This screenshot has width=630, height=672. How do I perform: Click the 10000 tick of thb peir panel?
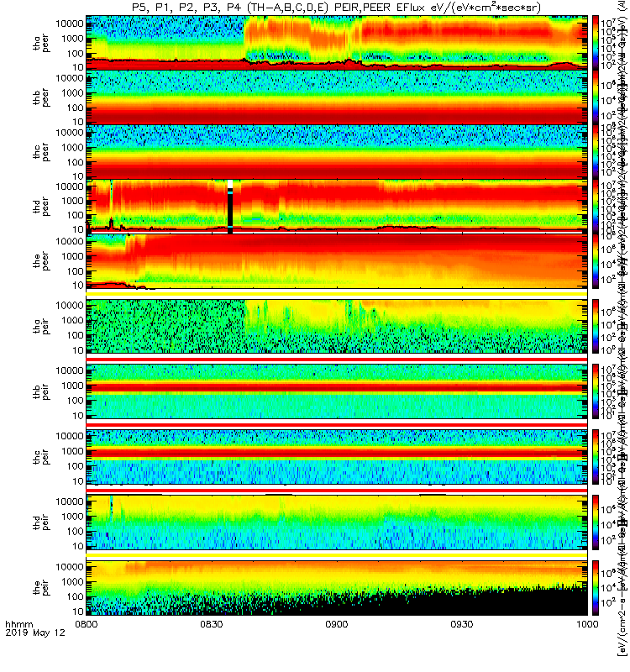click(x=70, y=370)
